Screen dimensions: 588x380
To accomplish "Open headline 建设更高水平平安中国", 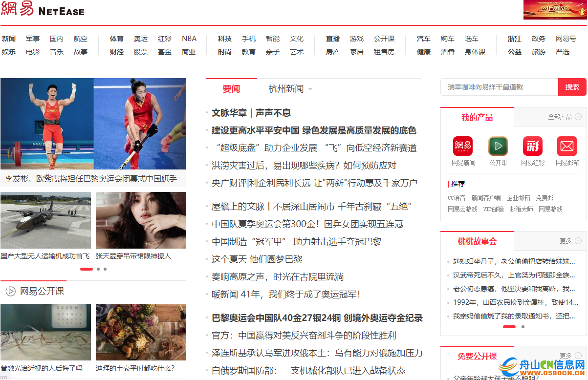I will 314,130.
